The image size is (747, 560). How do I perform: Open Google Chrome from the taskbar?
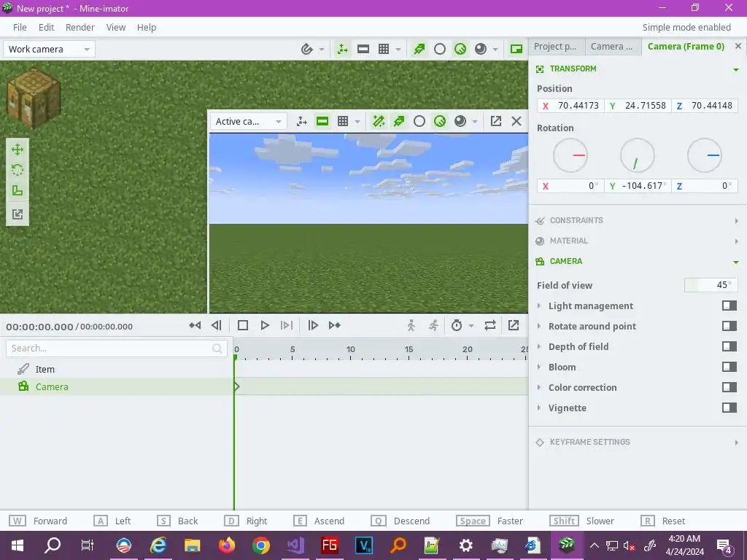pos(260,545)
